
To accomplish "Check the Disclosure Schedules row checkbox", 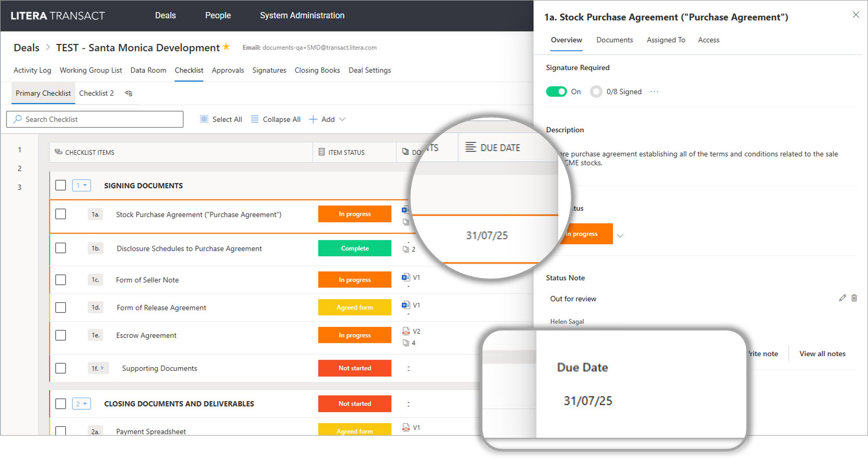I will pyautogui.click(x=61, y=248).
